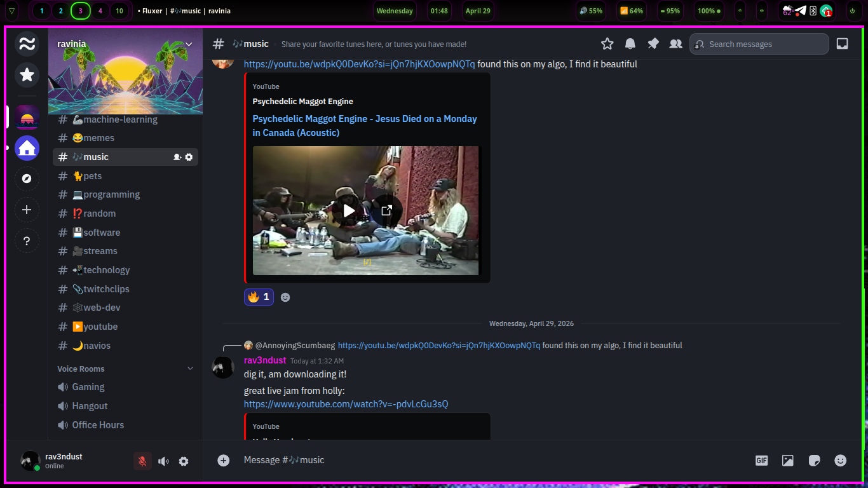Open user settings gear near rav3ndust

[184, 461]
